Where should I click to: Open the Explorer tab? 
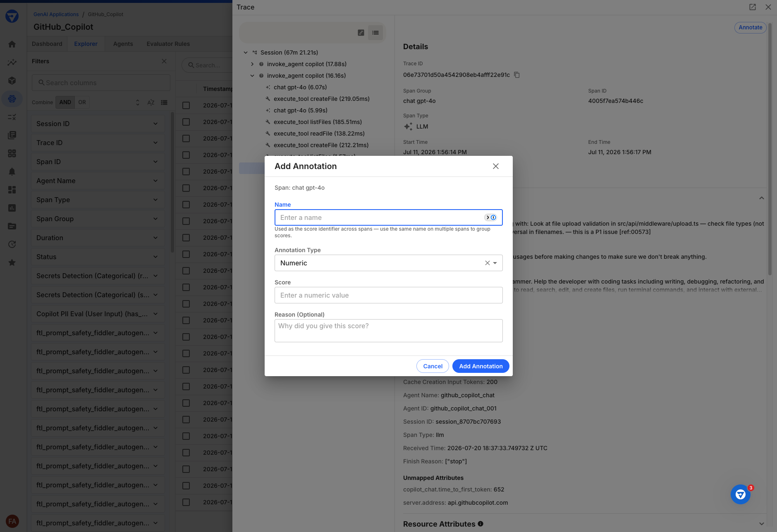click(x=86, y=44)
